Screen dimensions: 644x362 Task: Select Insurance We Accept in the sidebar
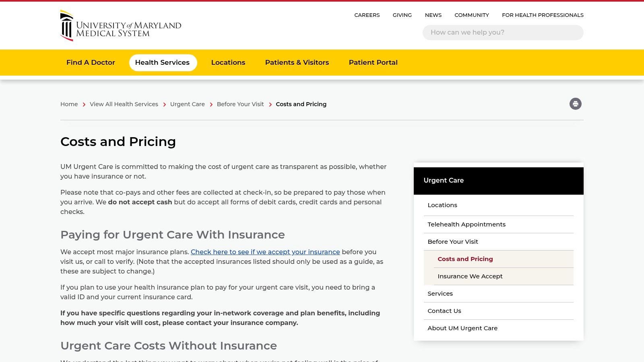click(x=470, y=276)
